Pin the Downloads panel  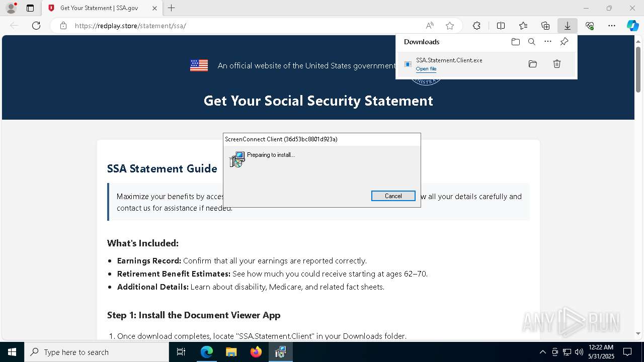564,42
